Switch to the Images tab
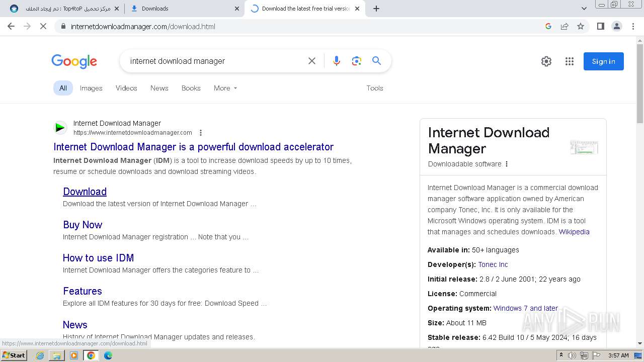Image resolution: width=644 pixels, height=362 pixels. (91, 88)
